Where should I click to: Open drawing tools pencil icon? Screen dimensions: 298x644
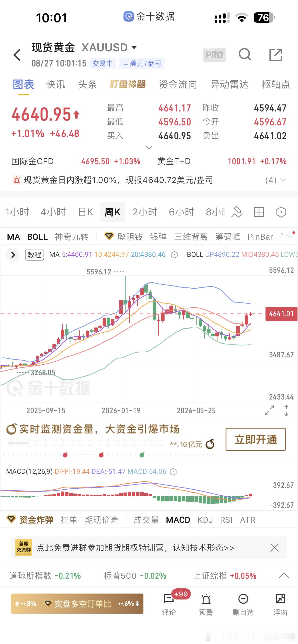(x=236, y=212)
